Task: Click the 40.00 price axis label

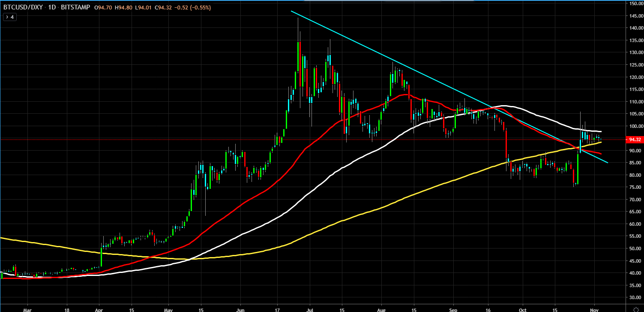Action: click(x=635, y=273)
